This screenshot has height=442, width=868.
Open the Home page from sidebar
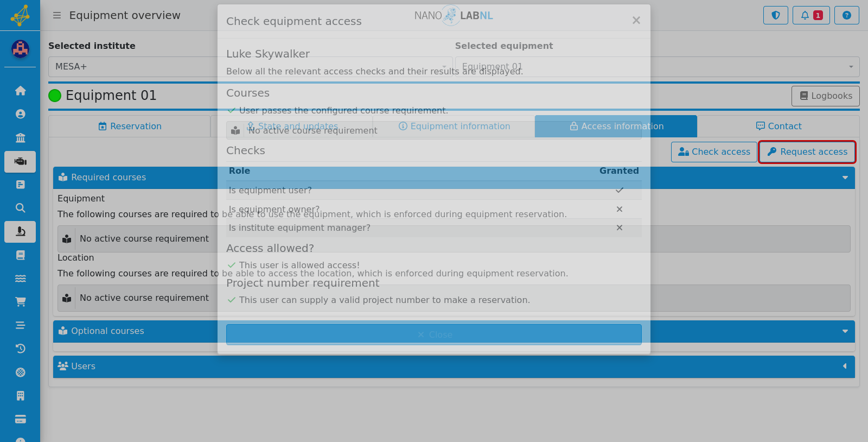click(x=20, y=91)
